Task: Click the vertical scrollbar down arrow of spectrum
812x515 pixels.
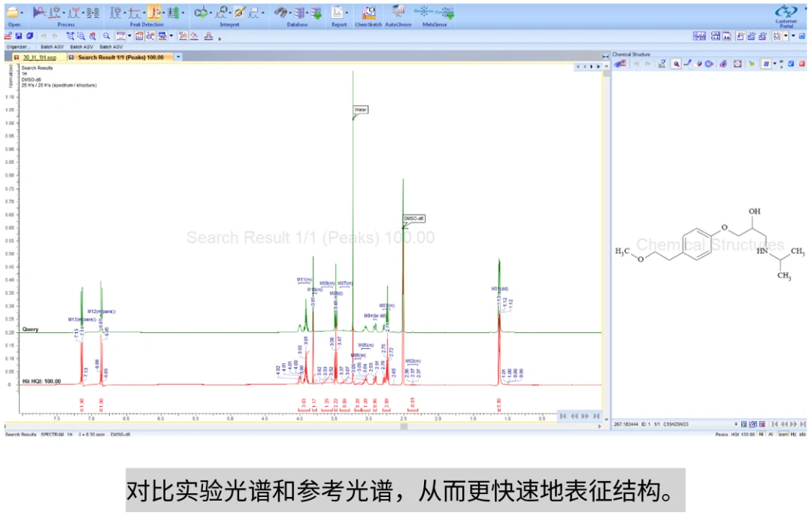Action: point(606,420)
